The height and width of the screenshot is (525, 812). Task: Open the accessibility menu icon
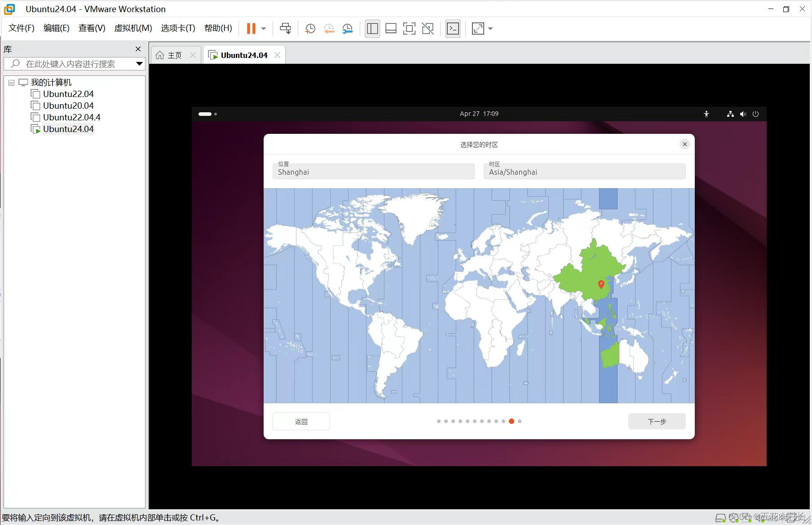[x=706, y=114]
